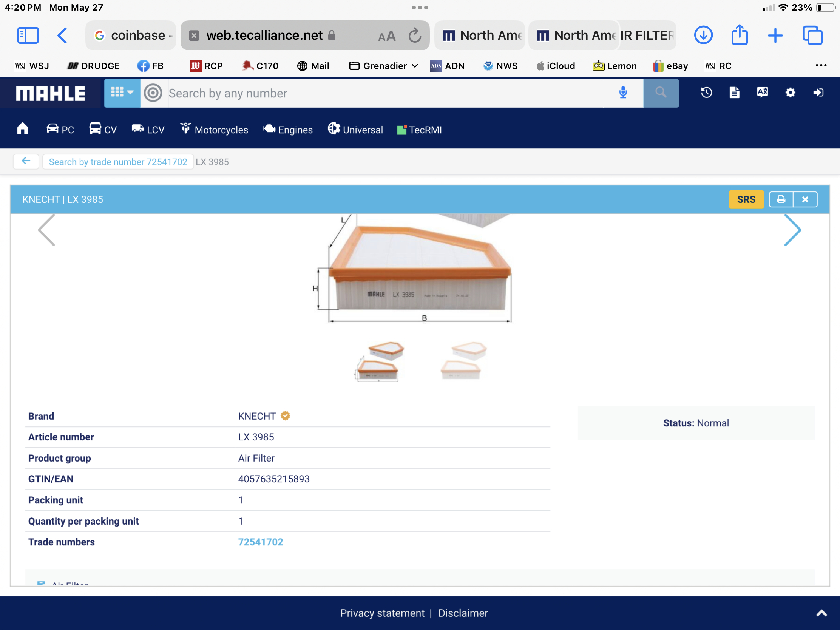Toggle the Safari sidebar panel
The width and height of the screenshot is (840, 630).
[x=28, y=36]
